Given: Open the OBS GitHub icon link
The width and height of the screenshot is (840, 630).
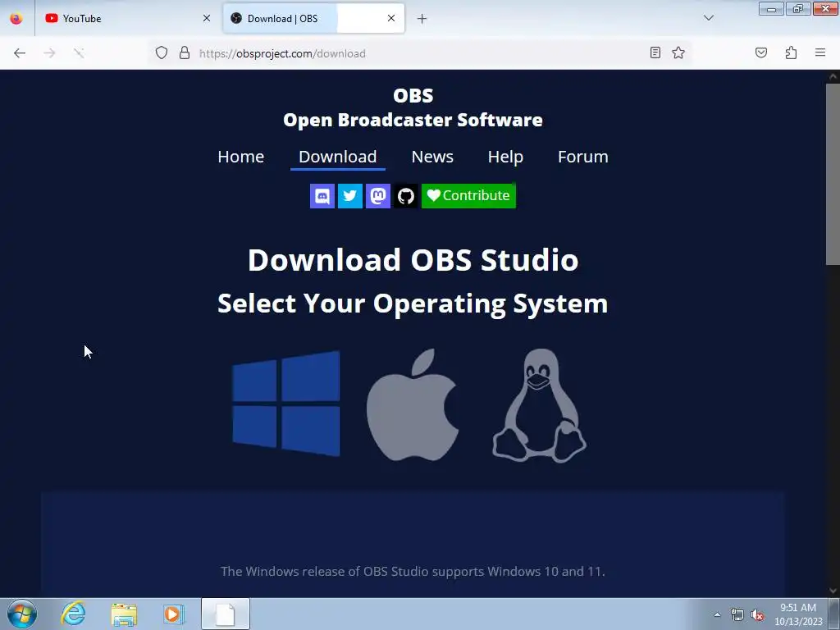Looking at the screenshot, I should pyautogui.click(x=405, y=196).
